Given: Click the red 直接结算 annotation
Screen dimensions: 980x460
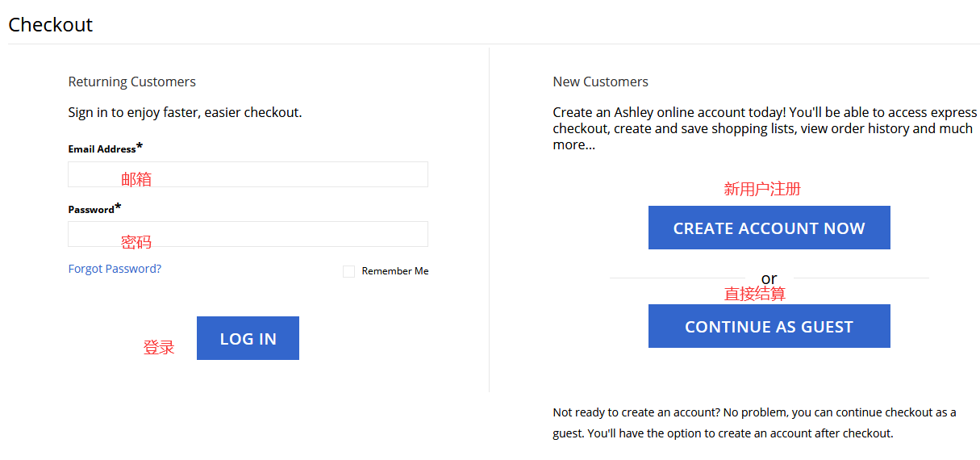Looking at the screenshot, I should point(754,294).
